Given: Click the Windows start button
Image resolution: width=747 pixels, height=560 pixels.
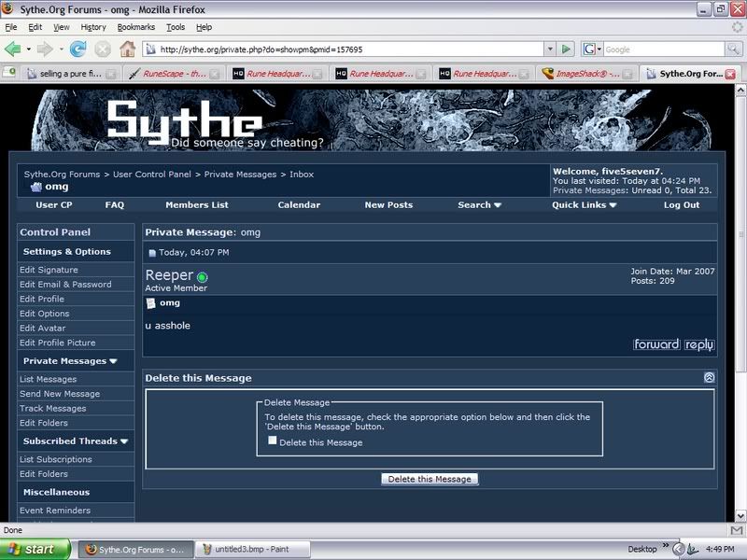Looking at the screenshot, I should pos(35,549).
